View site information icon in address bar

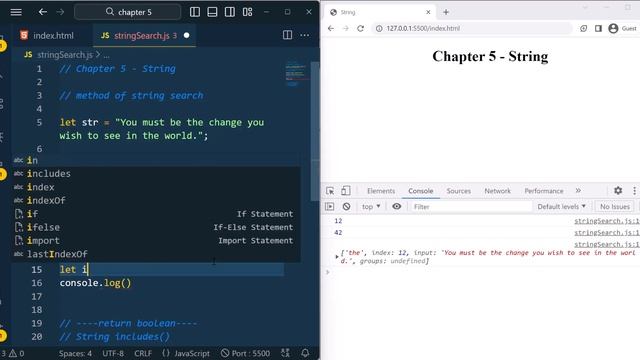pyautogui.click(x=379, y=28)
